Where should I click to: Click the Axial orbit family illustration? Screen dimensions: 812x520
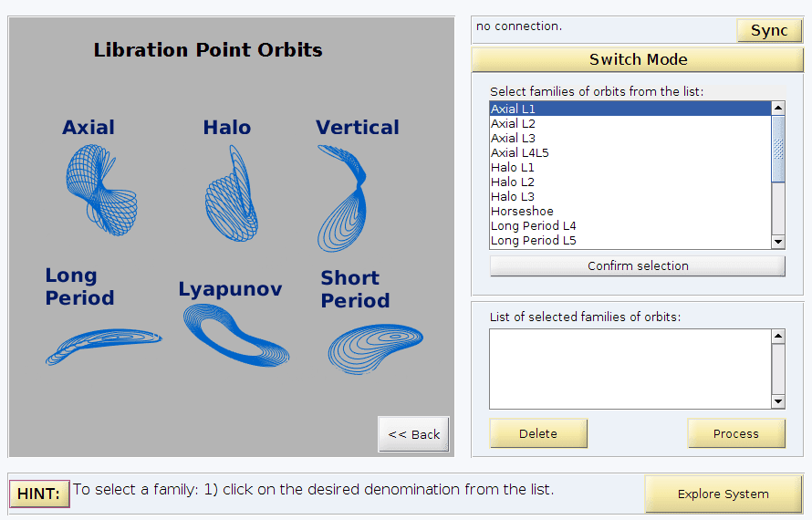click(100, 190)
